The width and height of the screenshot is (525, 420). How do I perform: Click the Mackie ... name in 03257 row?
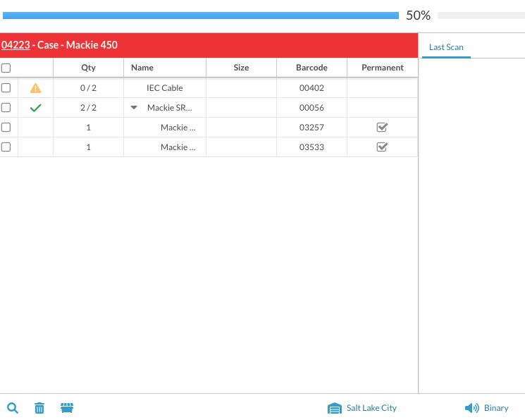point(178,128)
